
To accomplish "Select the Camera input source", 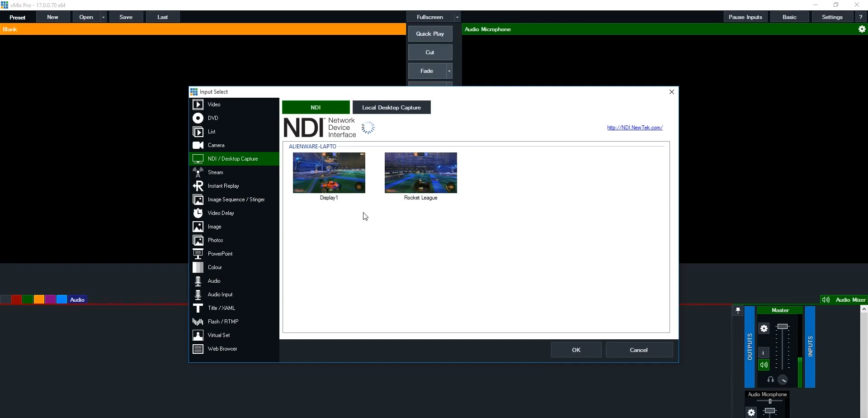I will pyautogui.click(x=216, y=145).
